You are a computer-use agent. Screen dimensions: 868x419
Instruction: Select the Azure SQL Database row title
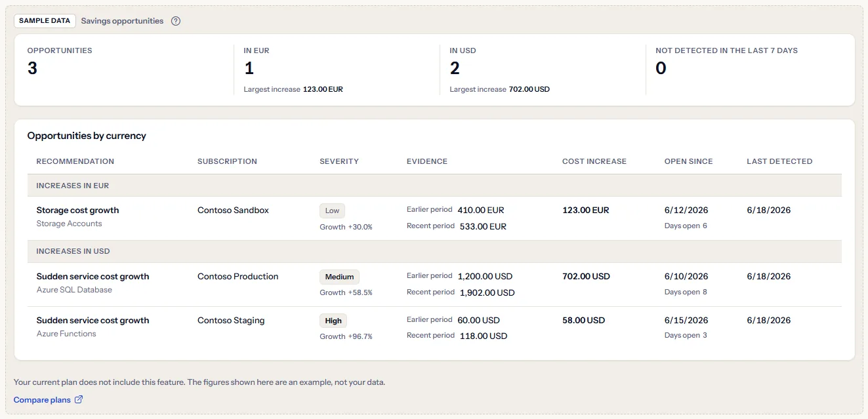(x=93, y=277)
